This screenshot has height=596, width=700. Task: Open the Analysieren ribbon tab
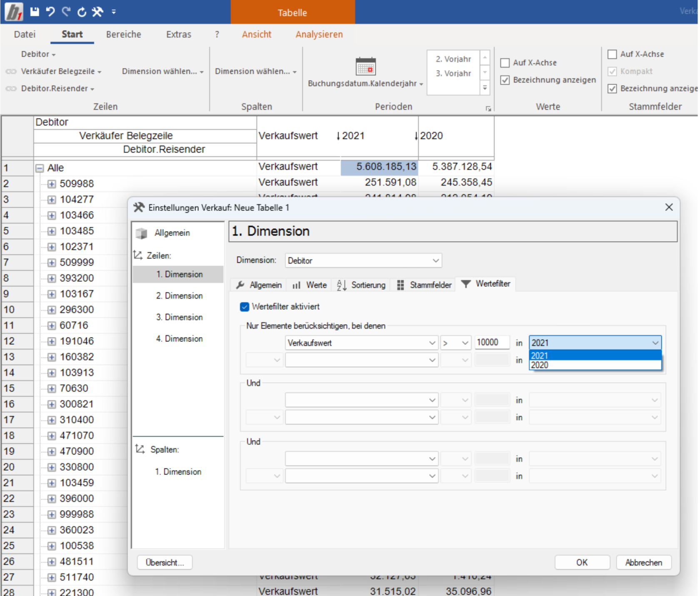coord(319,35)
